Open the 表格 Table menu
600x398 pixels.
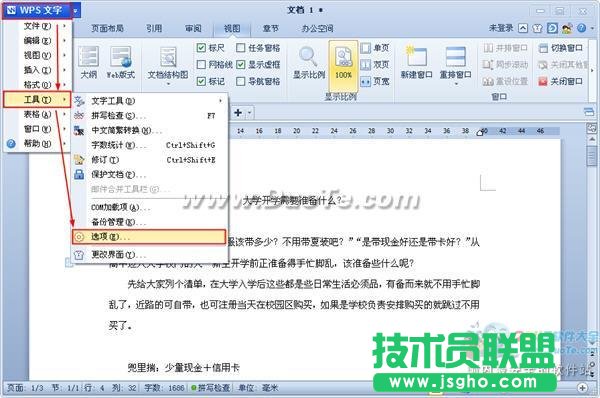click(x=37, y=114)
